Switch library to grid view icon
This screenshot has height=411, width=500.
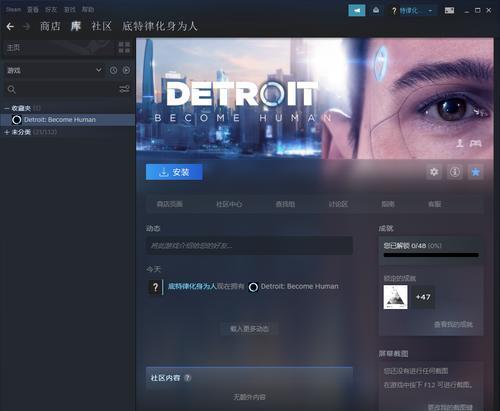[x=124, y=48]
